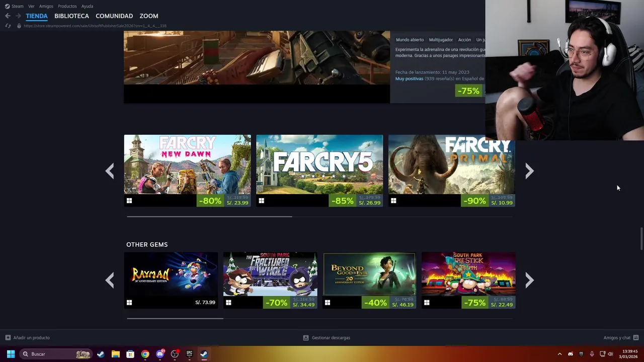The image size is (644, 362).
Task: Reload the store page with refresh icon
Action: click(8, 26)
